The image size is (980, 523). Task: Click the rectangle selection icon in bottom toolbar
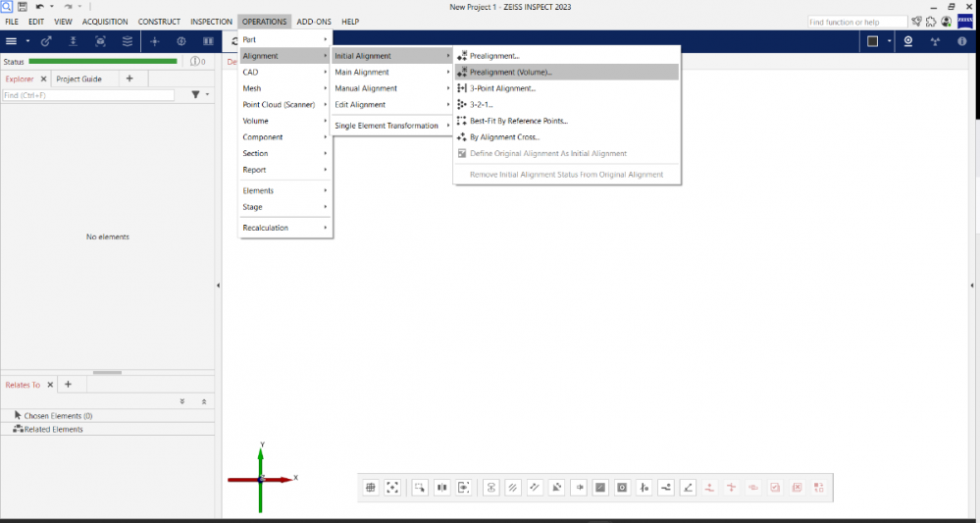(x=420, y=488)
